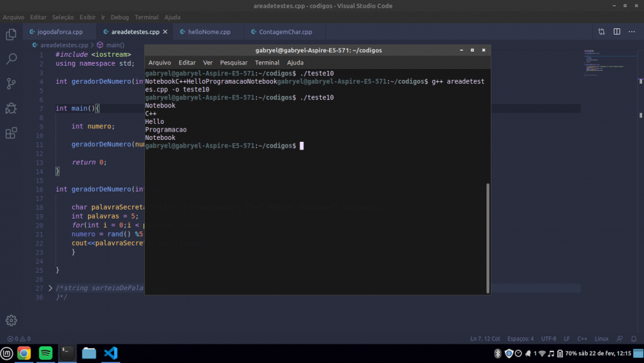Open the Debug menu in VS Code
Screen dimensions: 644x363
pos(120,17)
